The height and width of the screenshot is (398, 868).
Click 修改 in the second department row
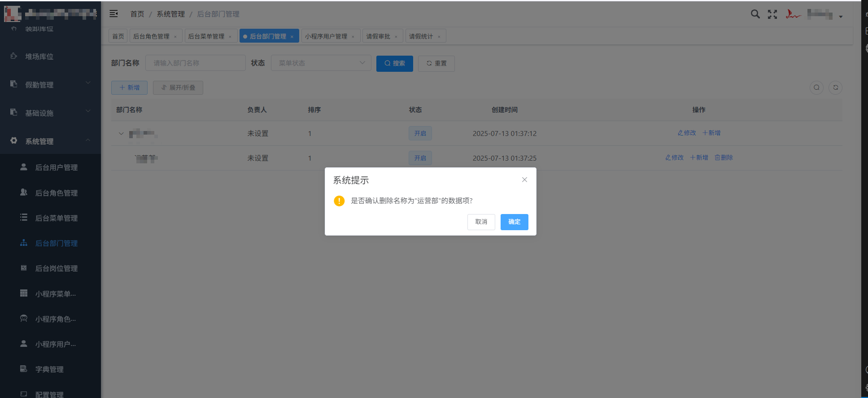pyautogui.click(x=674, y=157)
